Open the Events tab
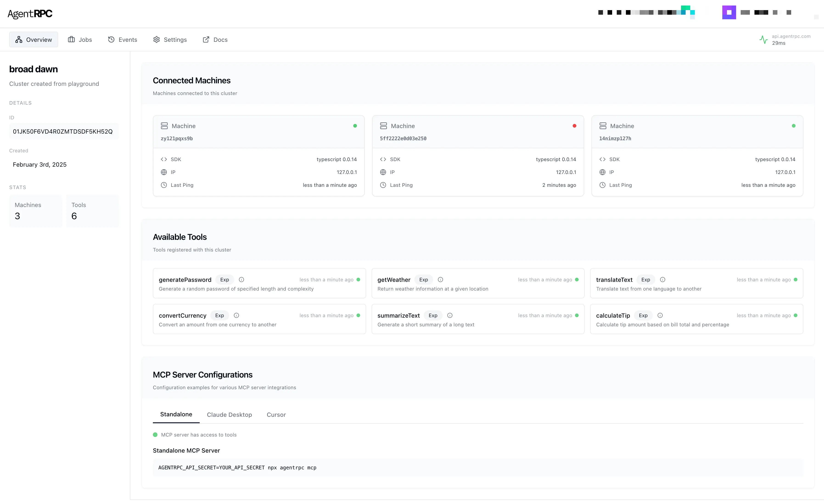Screen dimensions: 824x504 coord(122,39)
